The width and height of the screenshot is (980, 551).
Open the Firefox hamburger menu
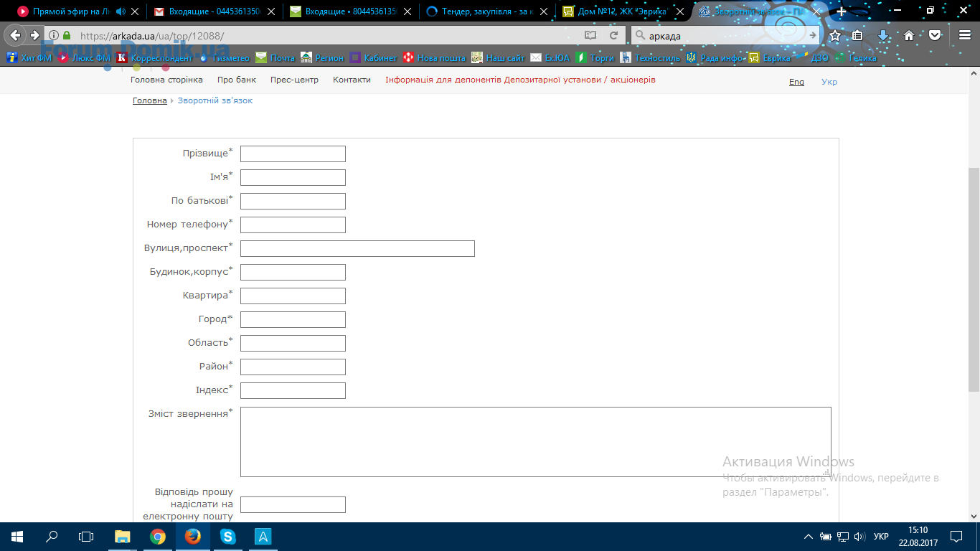click(965, 35)
